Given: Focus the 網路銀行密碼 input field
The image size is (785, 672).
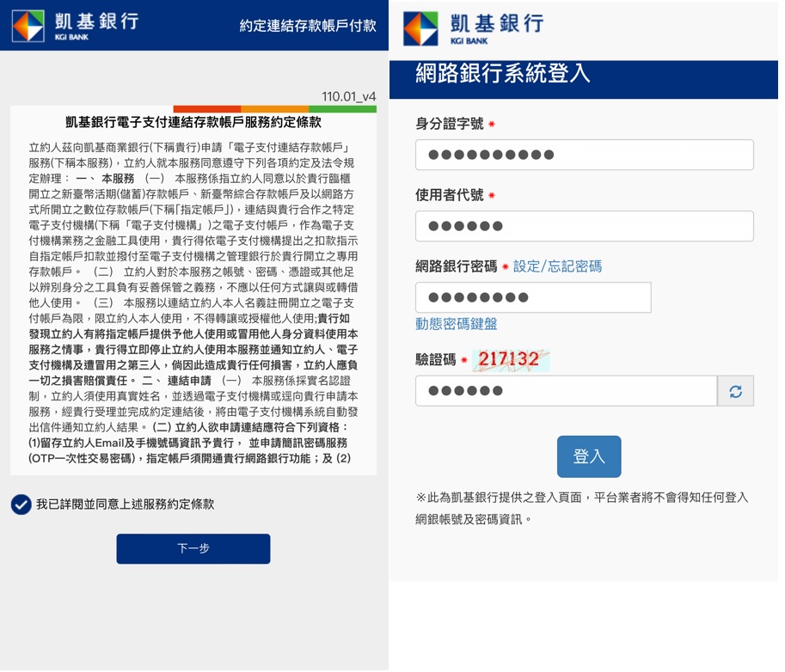Looking at the screenshot, I should click(533, 297).
